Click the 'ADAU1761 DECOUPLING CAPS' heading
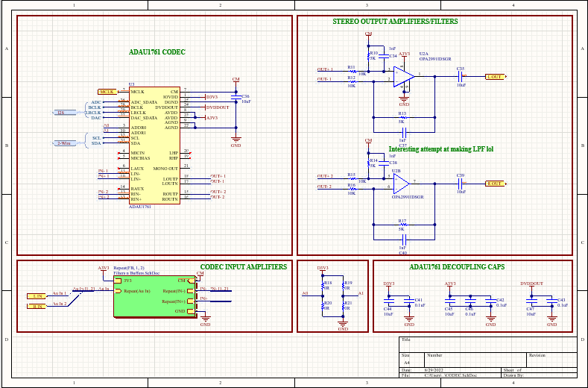Image resolution: width=588 pixels, height=388 pixels. tap(457, 267)
